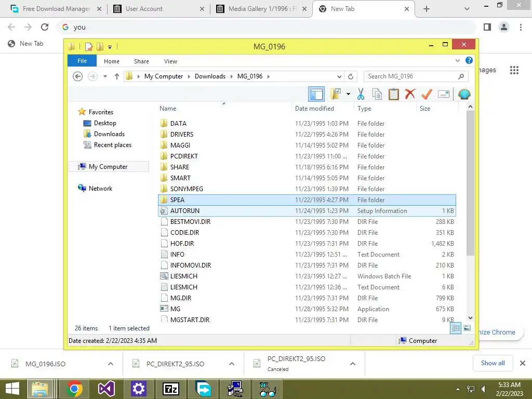
Task: Select the LIESMICH Windows Batch File
Action: coord(307,276)
